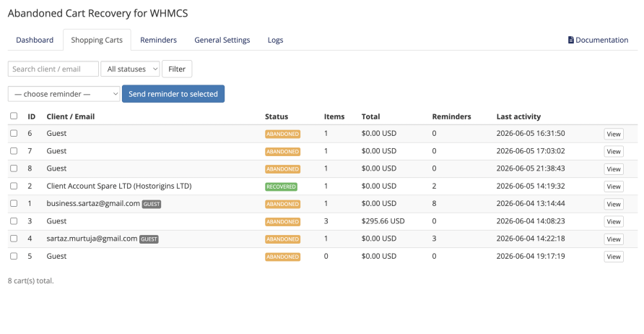Open the choose reminder dropdown
Viewport: 644px width, 334px height.
click(64, 94)
